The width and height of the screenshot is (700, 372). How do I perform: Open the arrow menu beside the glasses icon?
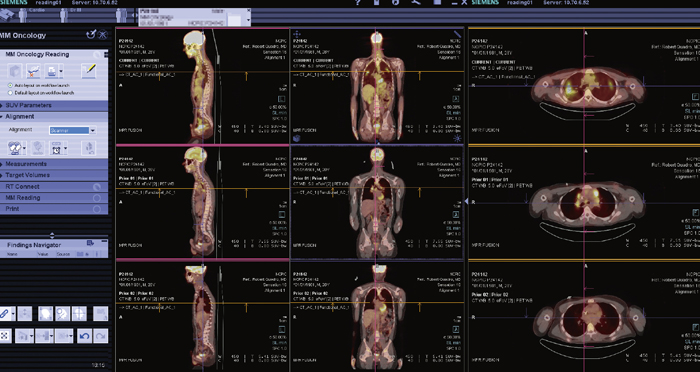tap(25, 148)
